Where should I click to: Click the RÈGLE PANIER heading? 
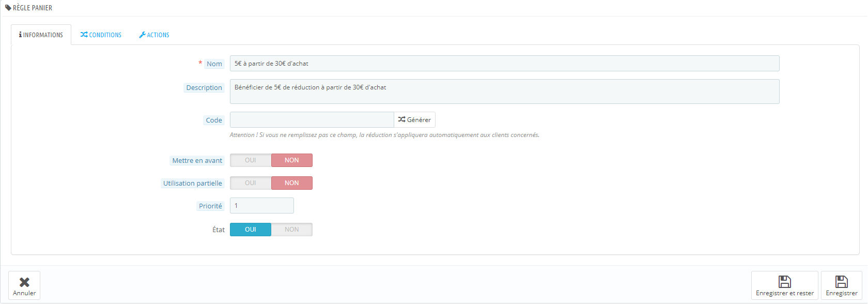coord(33,8)
